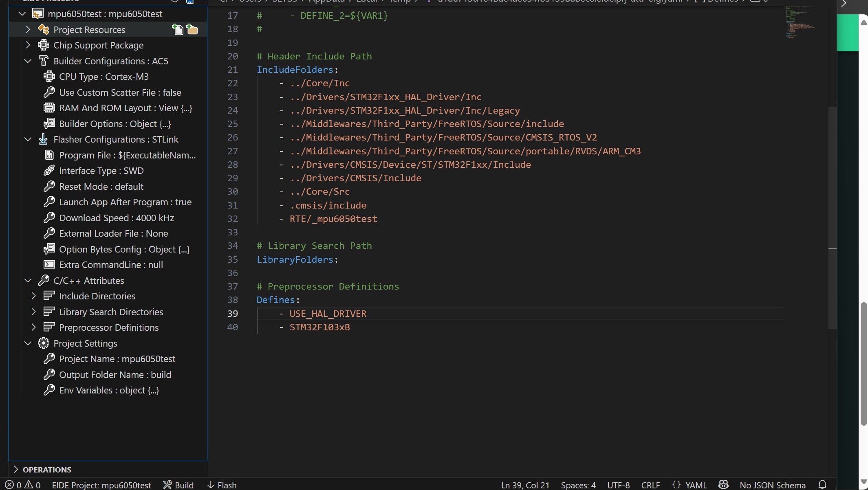This screenshot has height=490, width=868.
Task: Click the Include Directories list icon
Action: point(49,296)
